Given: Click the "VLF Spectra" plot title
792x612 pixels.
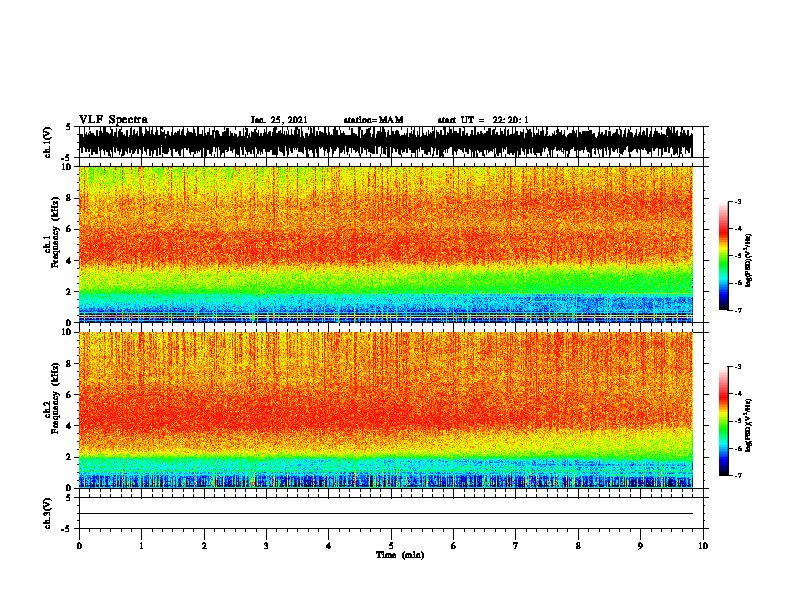Looking at the screenshot, I should tap(113, 120).
